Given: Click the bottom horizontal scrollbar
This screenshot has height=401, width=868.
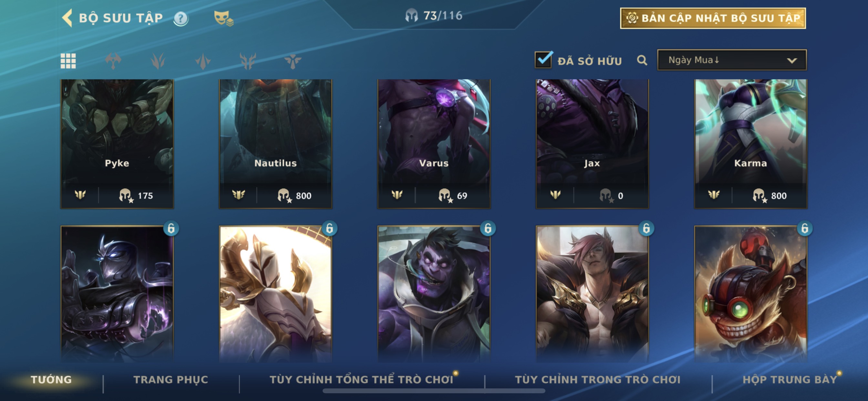Looking at the screenshot, I should pyautogui.click(x=434, y=391).
